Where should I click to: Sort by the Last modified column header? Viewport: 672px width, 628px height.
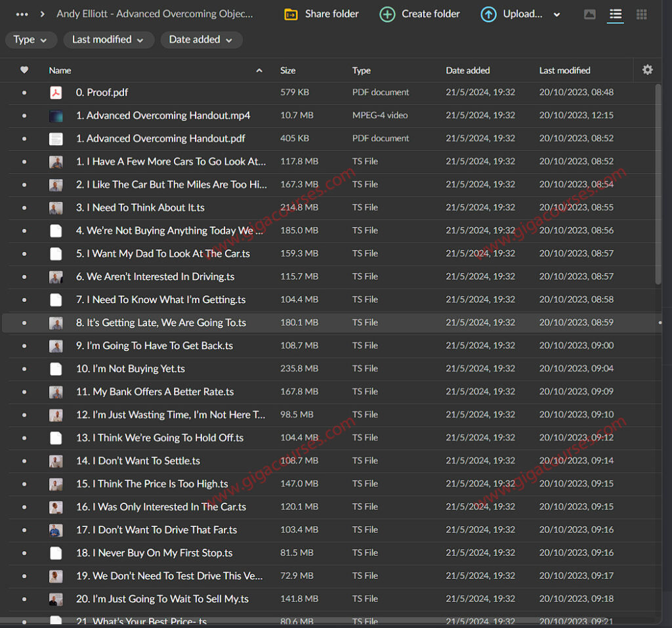(564, 70)
